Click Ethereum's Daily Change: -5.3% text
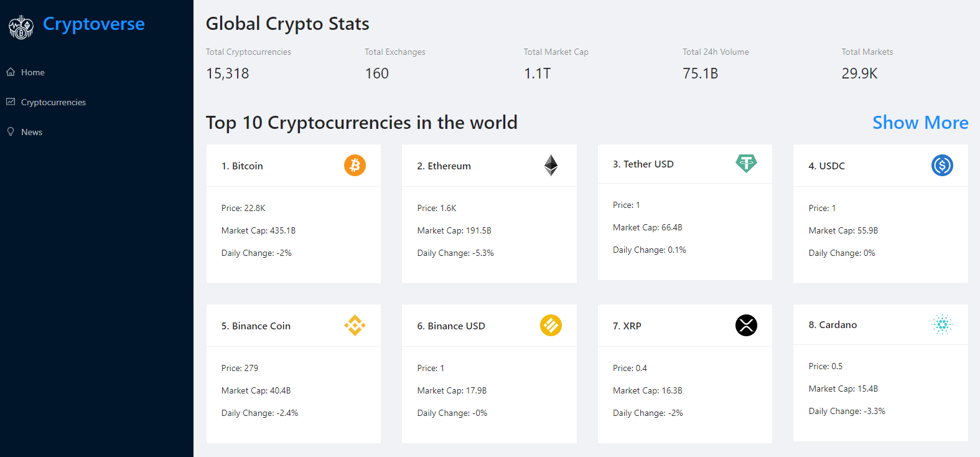Image resolution: width=980 pixels, height=457 pixels. pos(455,253)
